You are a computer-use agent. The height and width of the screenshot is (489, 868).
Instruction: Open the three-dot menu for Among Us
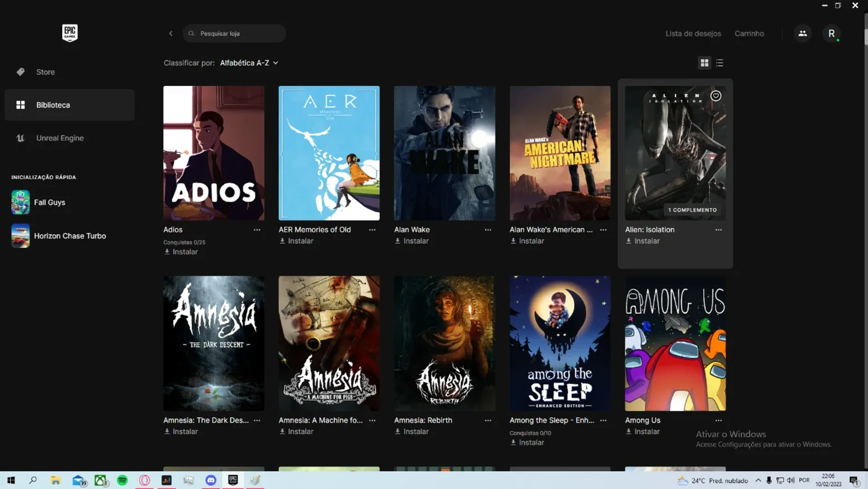pos(718,420)
